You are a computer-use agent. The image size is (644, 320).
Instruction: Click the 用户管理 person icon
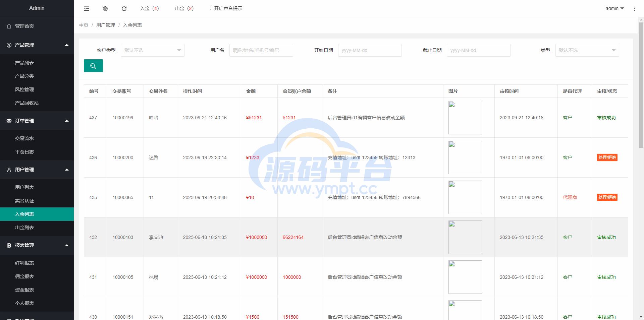click(x=9, y=170)
